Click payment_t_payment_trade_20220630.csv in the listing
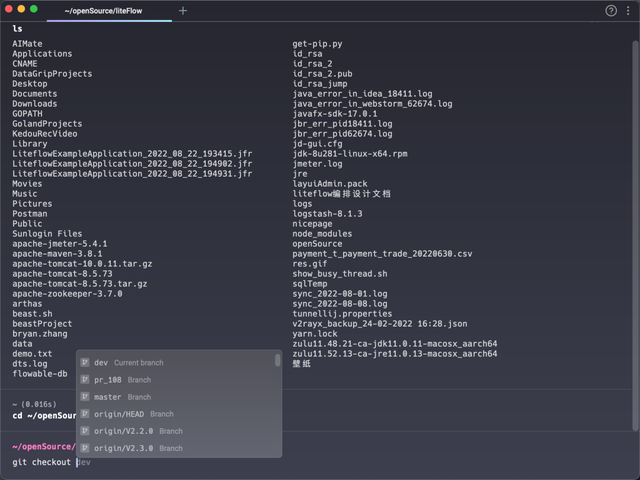This screenshot has width=640, height=480. pyautogui.click(x=381, y=254)
